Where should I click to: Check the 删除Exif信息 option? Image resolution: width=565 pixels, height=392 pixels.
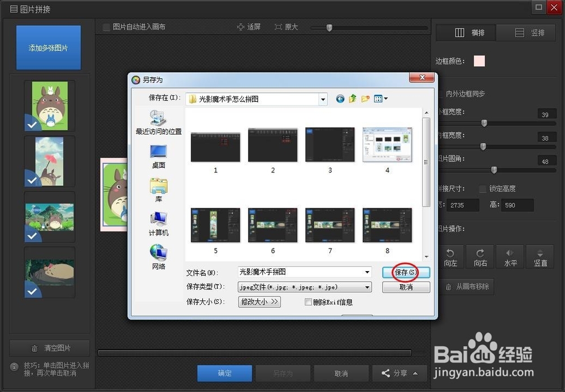coord(308,302)
